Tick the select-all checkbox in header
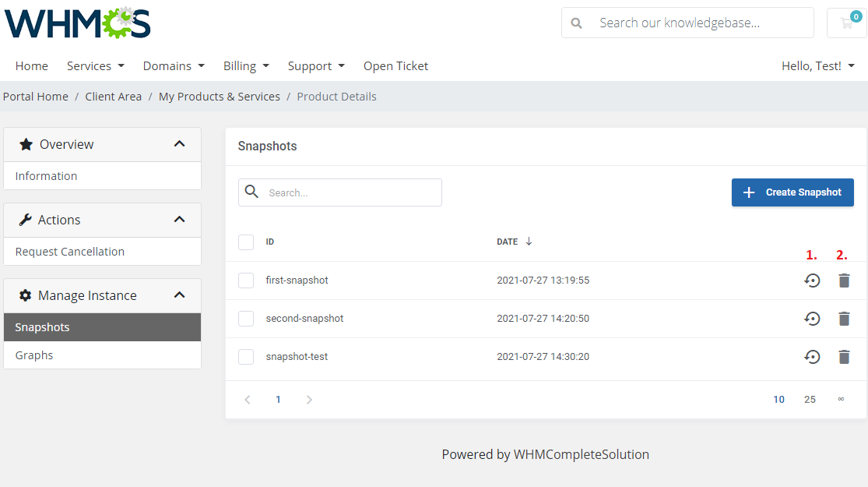The height and width of the screenshot is (487, 868). [246, 242]
